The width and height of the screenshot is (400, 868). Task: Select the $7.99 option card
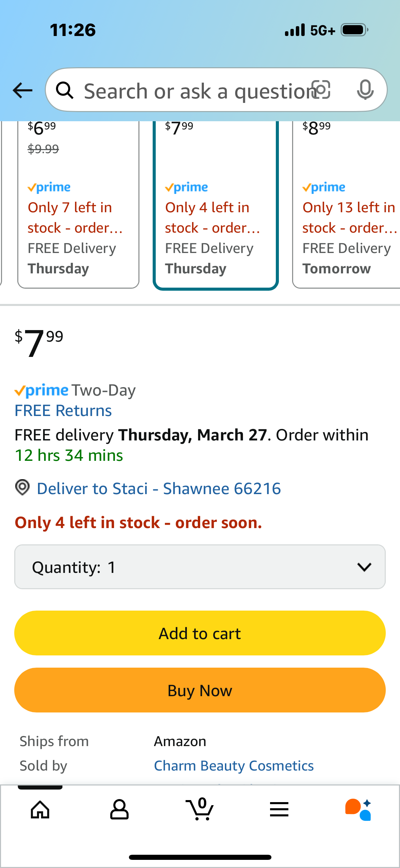[x=216, y=204]
